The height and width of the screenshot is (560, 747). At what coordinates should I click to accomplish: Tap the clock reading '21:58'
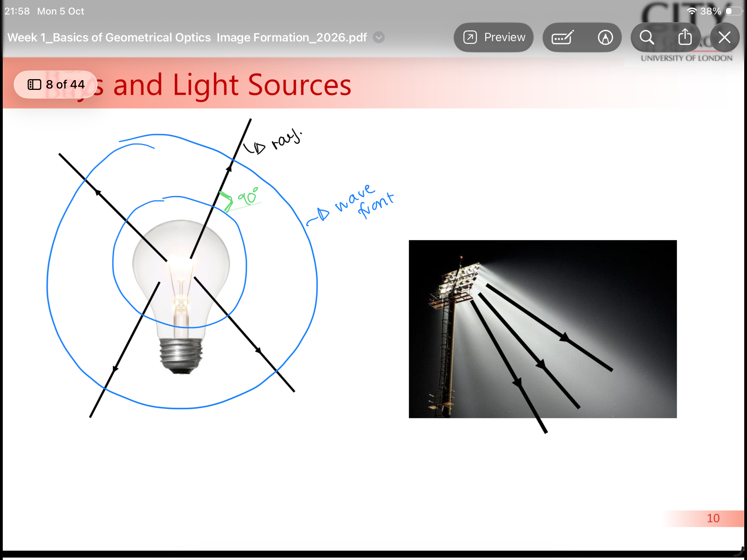[x=17, y=11]
